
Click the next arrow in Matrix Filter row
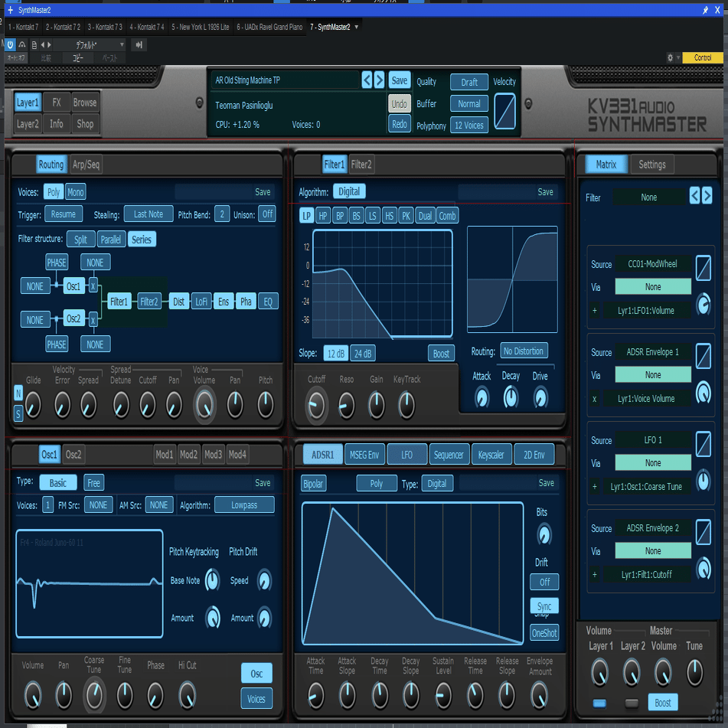tap(707, 196)
